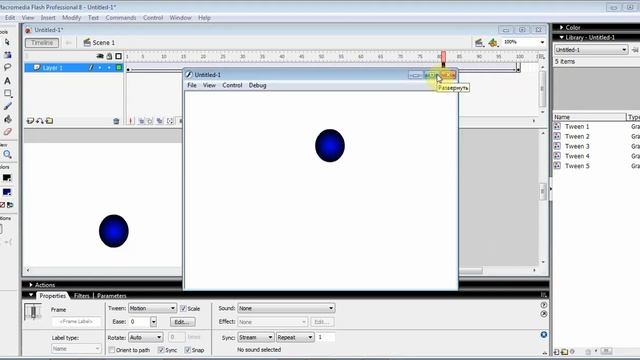Open Debug menu in preview window

coord(258,85)
